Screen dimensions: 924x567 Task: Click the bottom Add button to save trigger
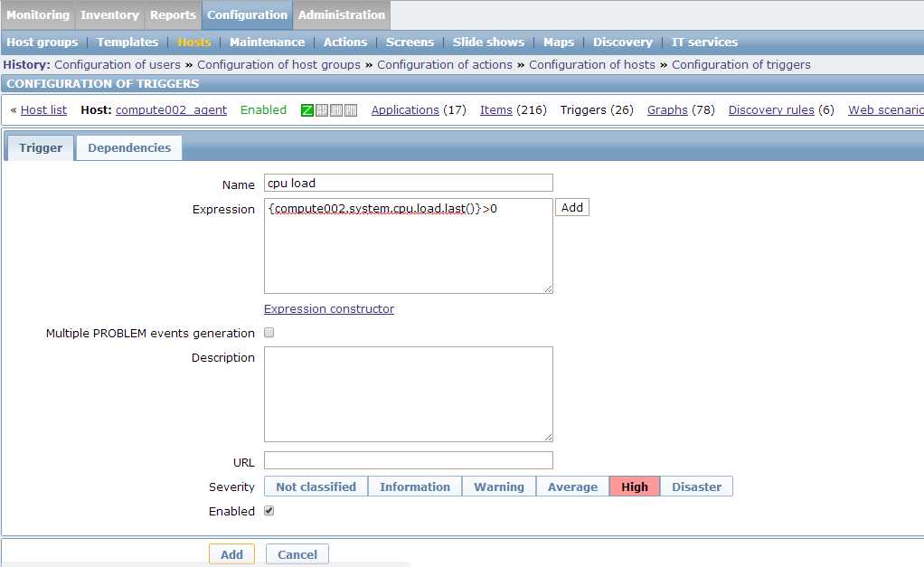pos(231,554)
